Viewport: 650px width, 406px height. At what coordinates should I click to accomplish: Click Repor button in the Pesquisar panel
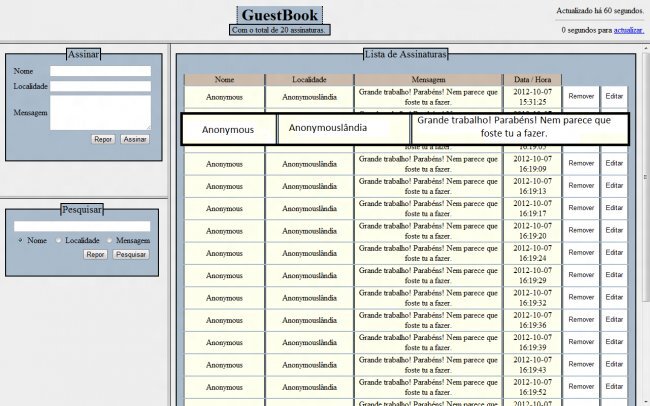coord(95,255)
